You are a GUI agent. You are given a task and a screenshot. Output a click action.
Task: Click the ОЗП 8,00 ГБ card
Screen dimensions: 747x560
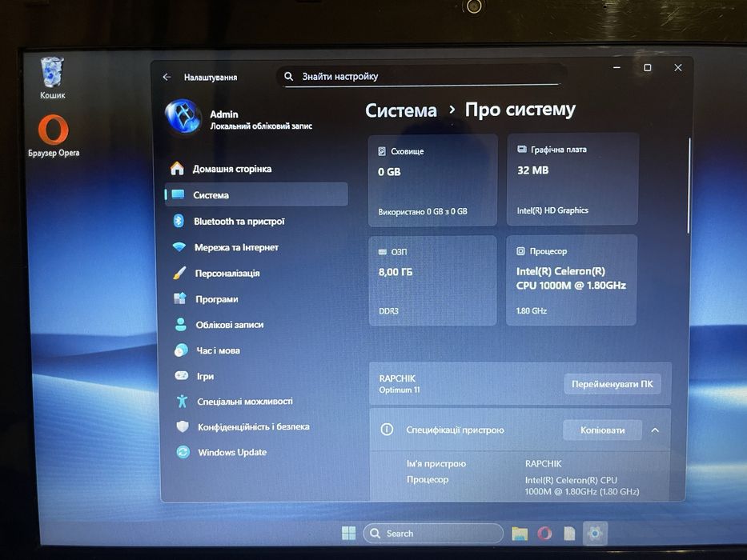tap(432, 281)
